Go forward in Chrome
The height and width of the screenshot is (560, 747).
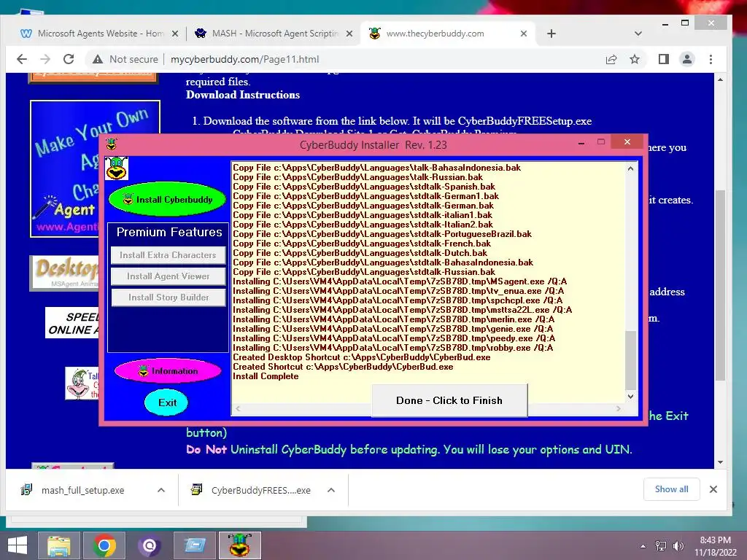45,59
